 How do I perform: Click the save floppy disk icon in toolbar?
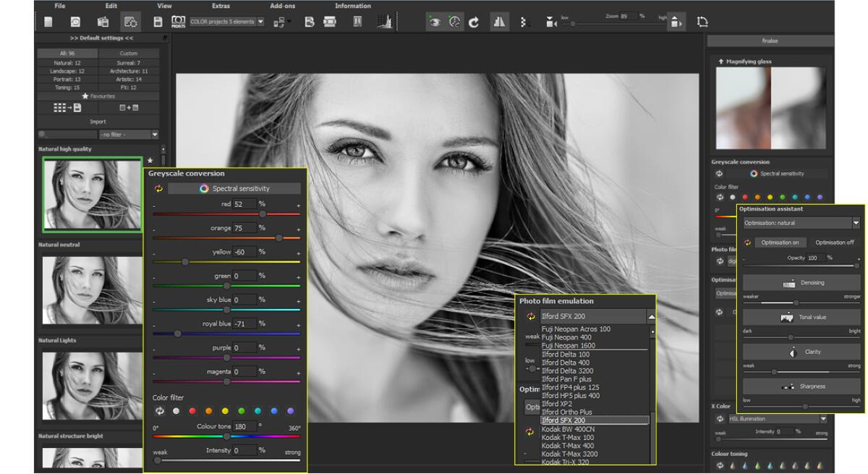coord(158,22)
